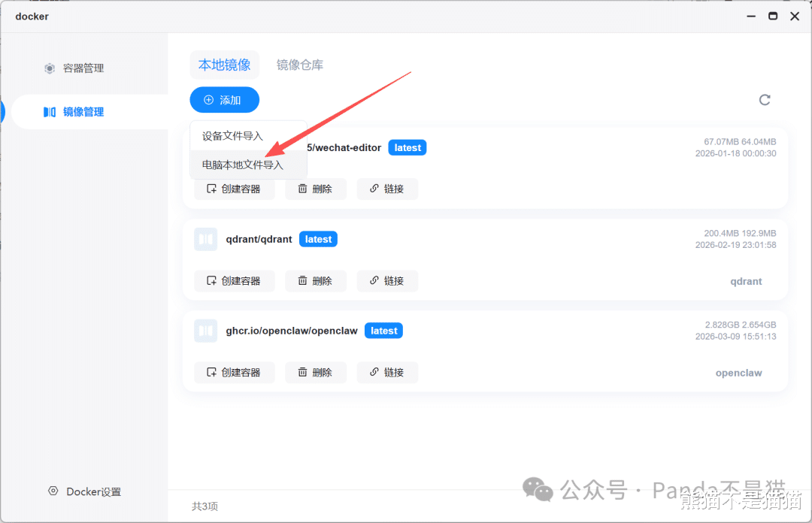
Task: Click the blue 添加 button
Action: click(224, 100)
